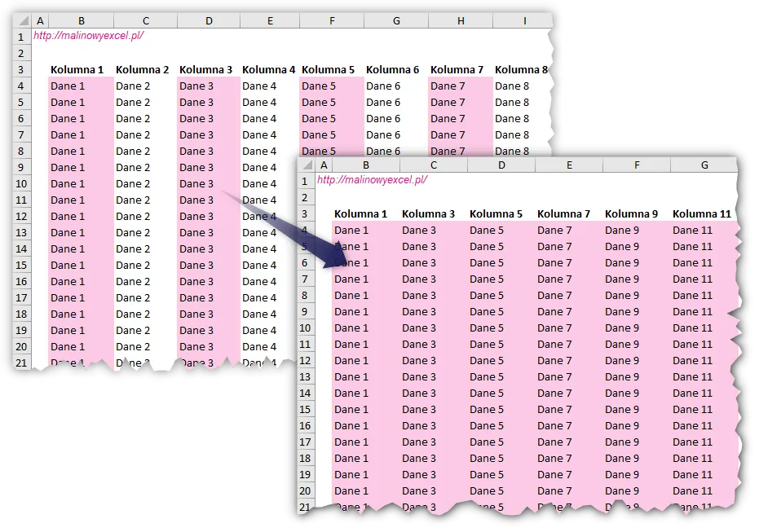
Task: Click Dane 8 cell in row 6
Action: point(511,119)
